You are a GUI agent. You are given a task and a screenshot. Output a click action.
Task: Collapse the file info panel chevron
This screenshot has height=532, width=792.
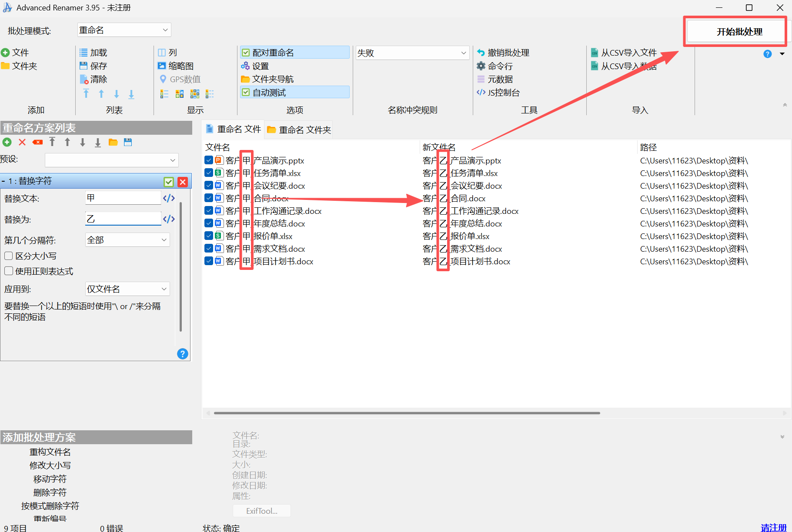pyautogui.click(x=782, y=437)
